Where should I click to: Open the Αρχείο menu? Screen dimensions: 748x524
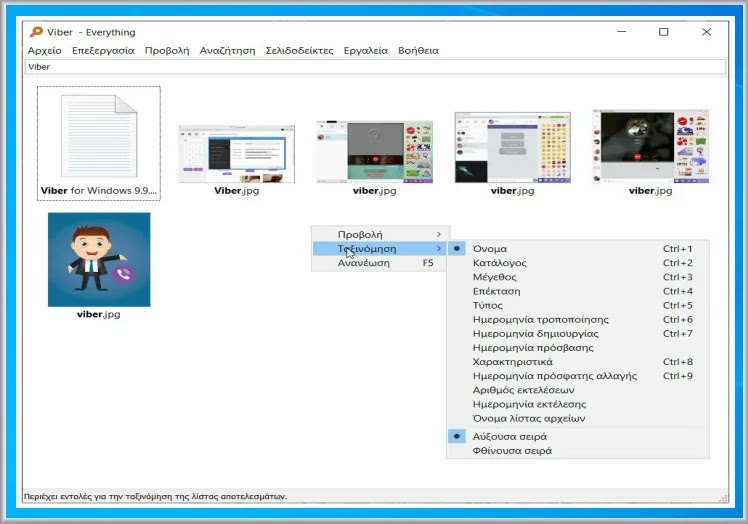click(x=44, y=51)
